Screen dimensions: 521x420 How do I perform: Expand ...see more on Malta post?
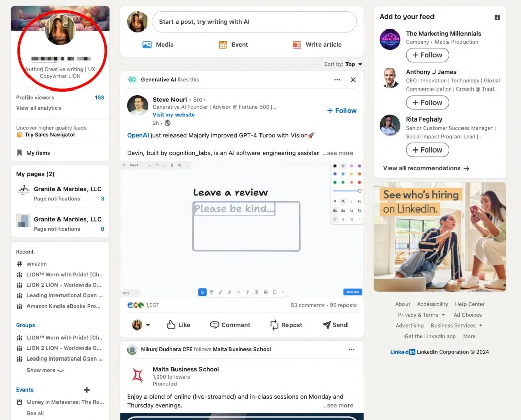(x=337, y=405)
